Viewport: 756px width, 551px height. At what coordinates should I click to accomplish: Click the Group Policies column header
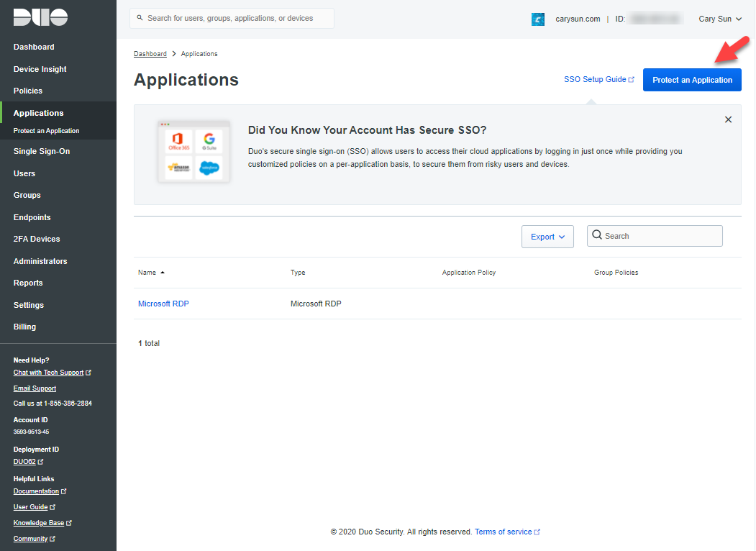tap(616, 273)
